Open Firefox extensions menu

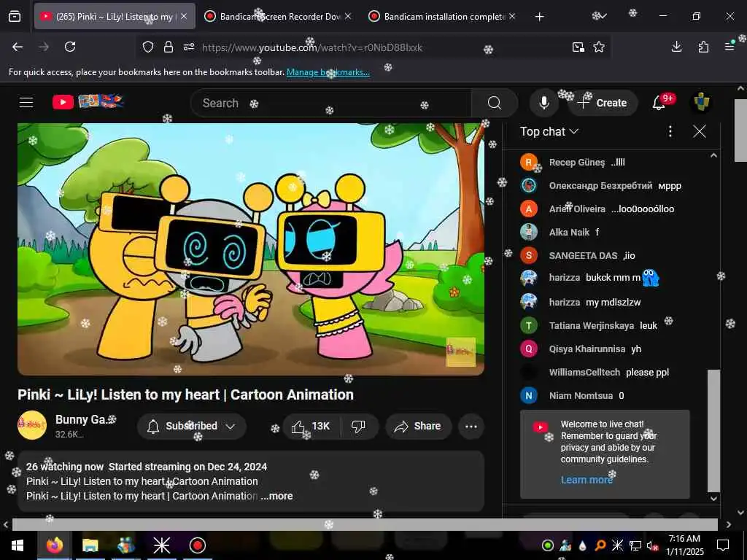tap(703, 47)
